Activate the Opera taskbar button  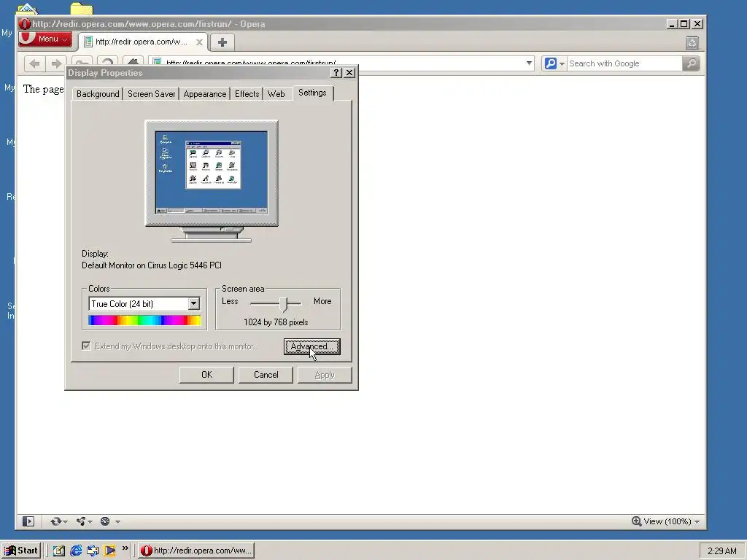[196, 551]
